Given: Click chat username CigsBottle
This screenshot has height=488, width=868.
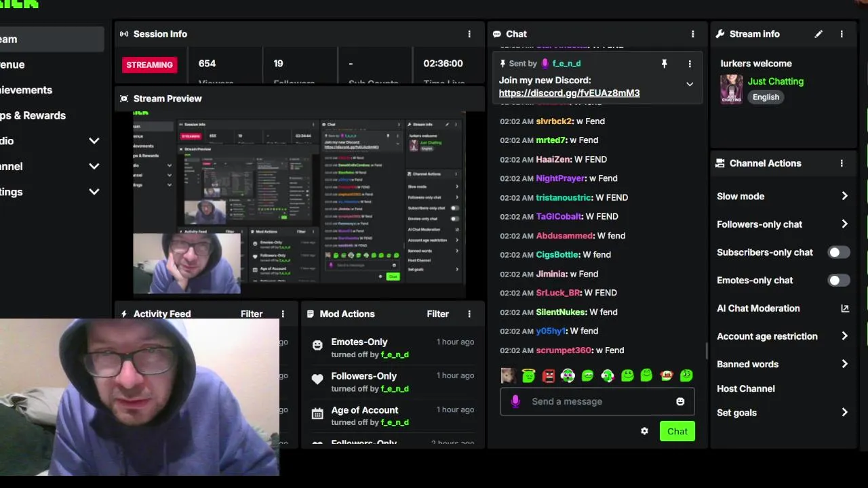Looking at the screenshot, I should click(x=557, y=255).
